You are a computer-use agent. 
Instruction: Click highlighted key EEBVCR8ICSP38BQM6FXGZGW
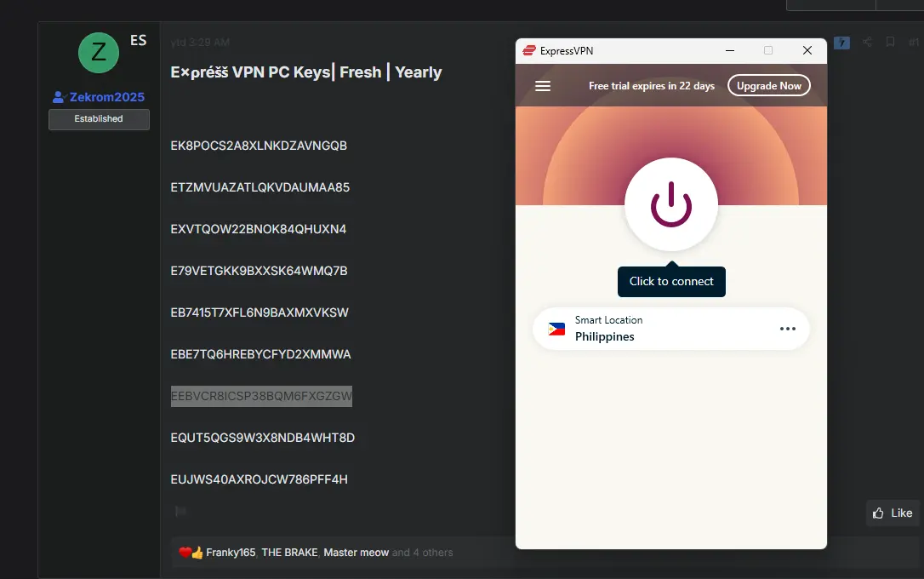coord(262,396)
